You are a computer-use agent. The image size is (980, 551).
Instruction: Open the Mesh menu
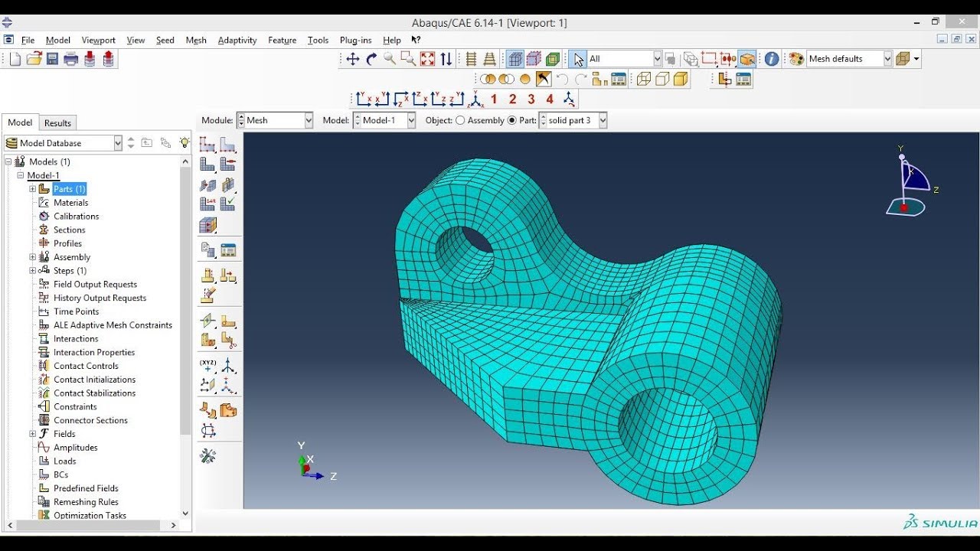coord(196,41)
